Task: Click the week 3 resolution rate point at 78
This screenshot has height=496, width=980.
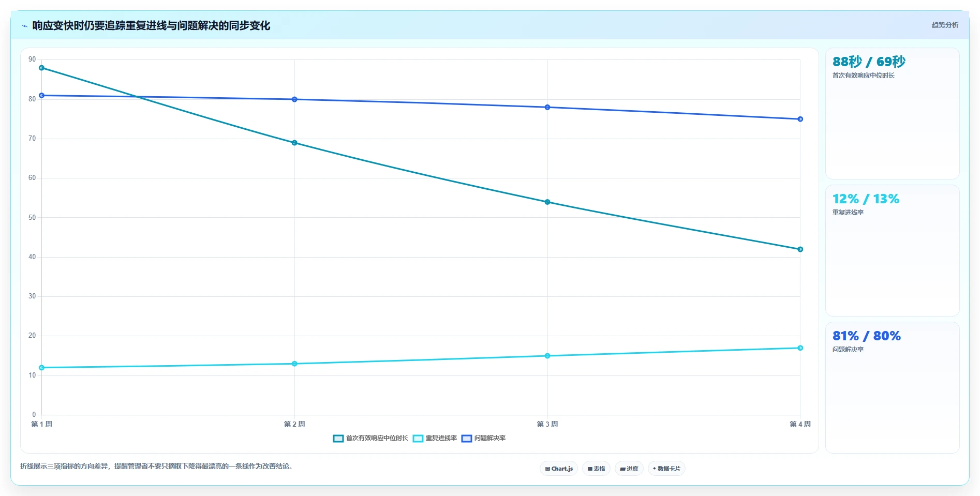Action: [547, 108]
